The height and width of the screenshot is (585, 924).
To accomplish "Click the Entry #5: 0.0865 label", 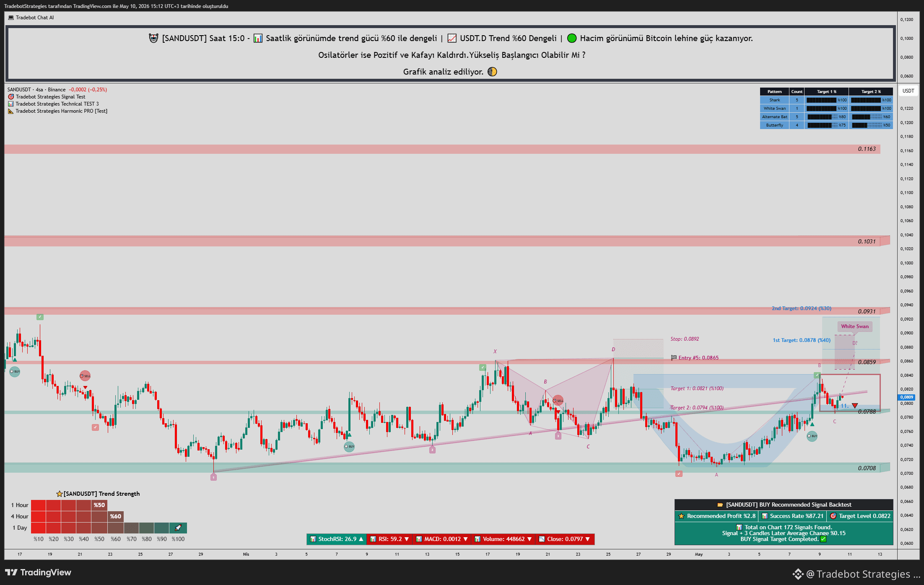I will point(698,358).
